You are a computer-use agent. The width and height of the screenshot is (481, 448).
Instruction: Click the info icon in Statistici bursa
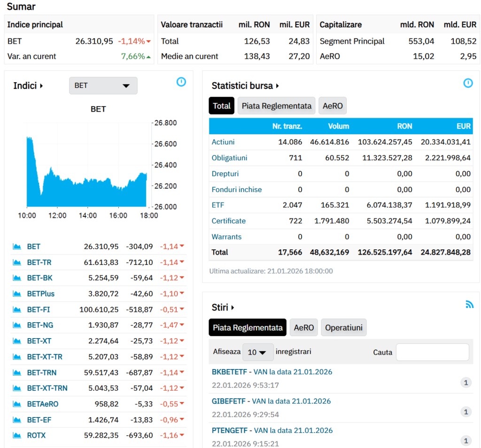[x=468, y=83]
